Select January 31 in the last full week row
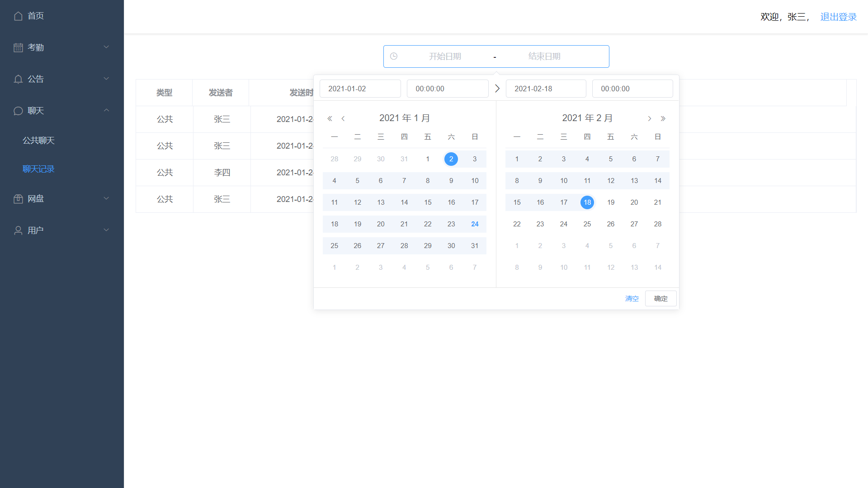The width and height of the screenshot is (868, 488). pyautogui.click(x=475, y=246)
